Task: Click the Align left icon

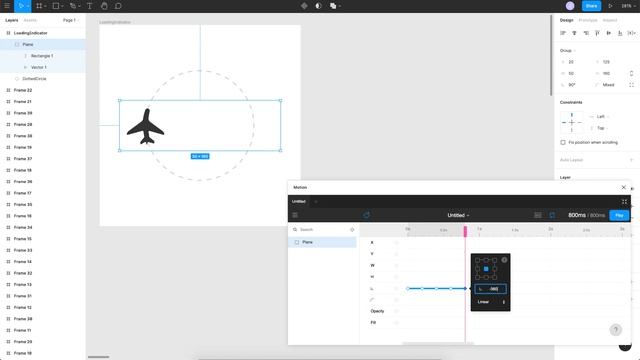Action: tap(563, 33)
